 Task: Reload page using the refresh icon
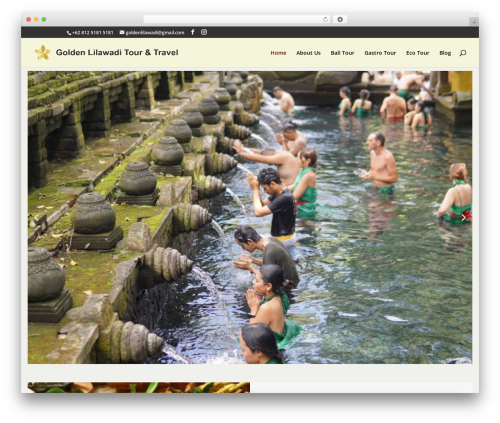[x=325, y=19]
